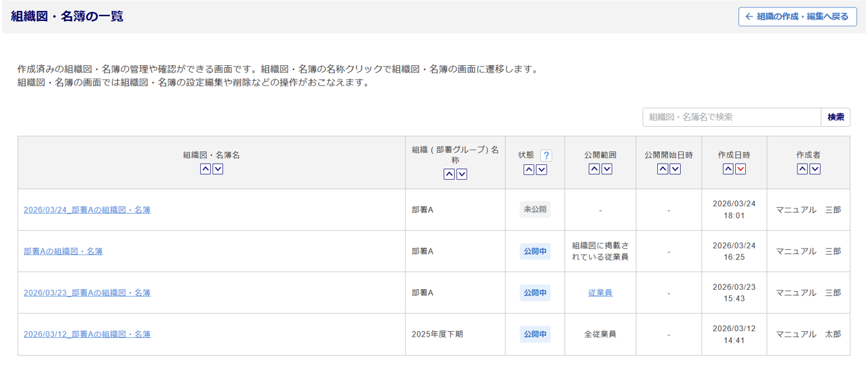Open 2026/03/12_部署Aの組織図・名簿 link
This screenshot has height=376, width=868.
(x=87, y=334)
